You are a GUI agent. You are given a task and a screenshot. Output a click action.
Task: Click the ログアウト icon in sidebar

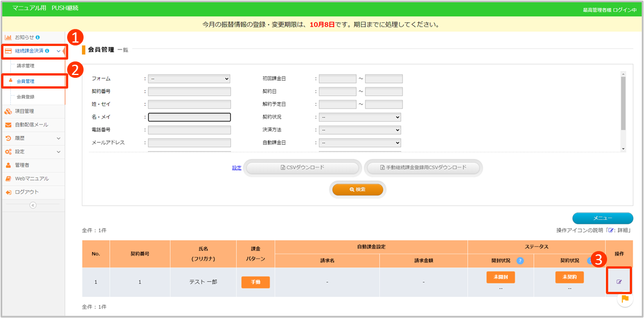click(8, 192)
